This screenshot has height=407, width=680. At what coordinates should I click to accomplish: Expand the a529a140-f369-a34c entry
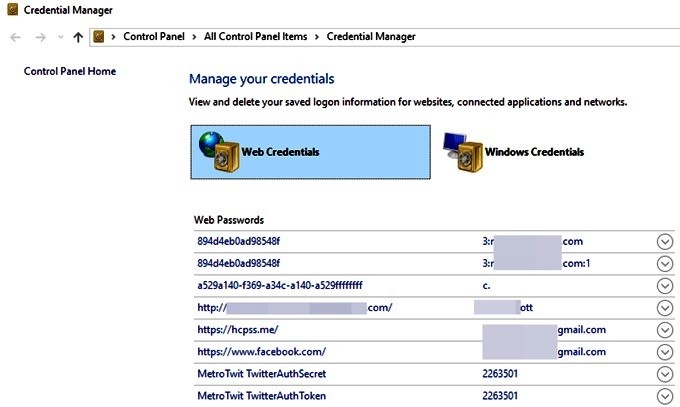pos(664,286)
